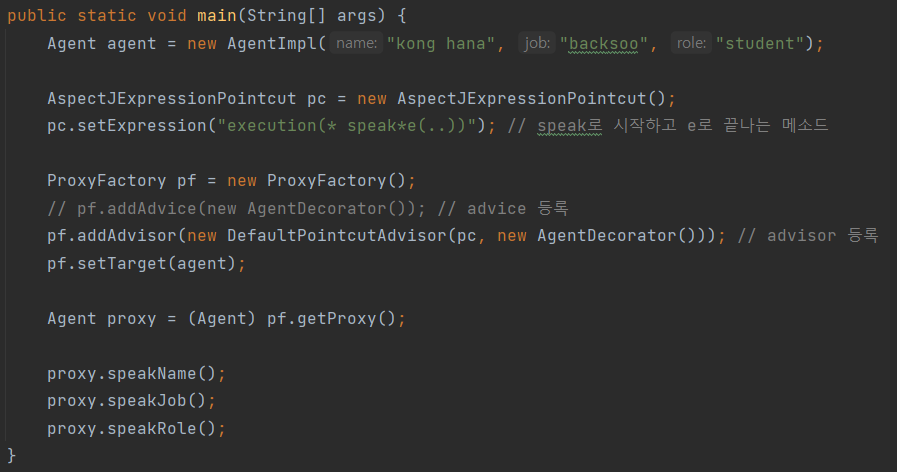This screenshot has height=472, width=897.
Task: Click the 'name:' parameter hint
Action: pyautogui.click(x=356, y=43)
